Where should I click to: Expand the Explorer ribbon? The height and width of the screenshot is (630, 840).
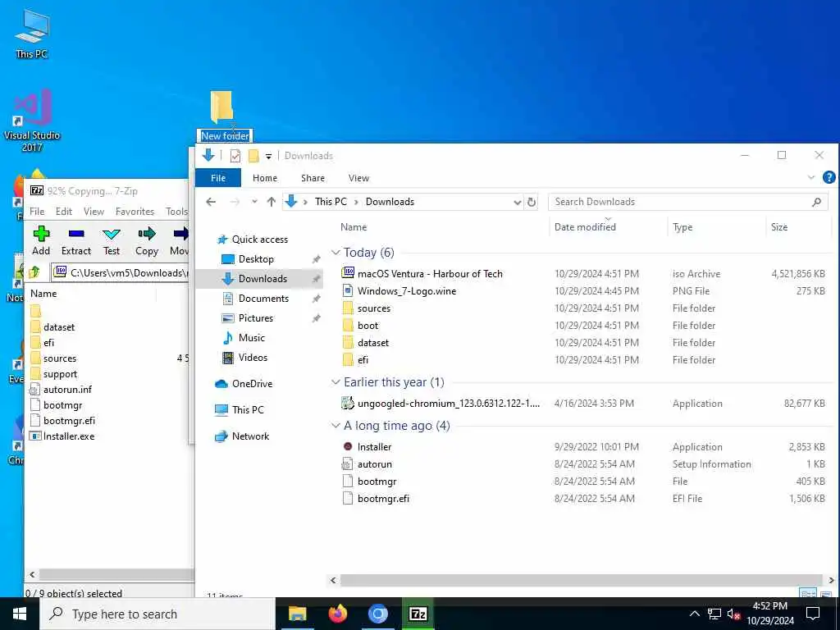click(x=810, y=177)
